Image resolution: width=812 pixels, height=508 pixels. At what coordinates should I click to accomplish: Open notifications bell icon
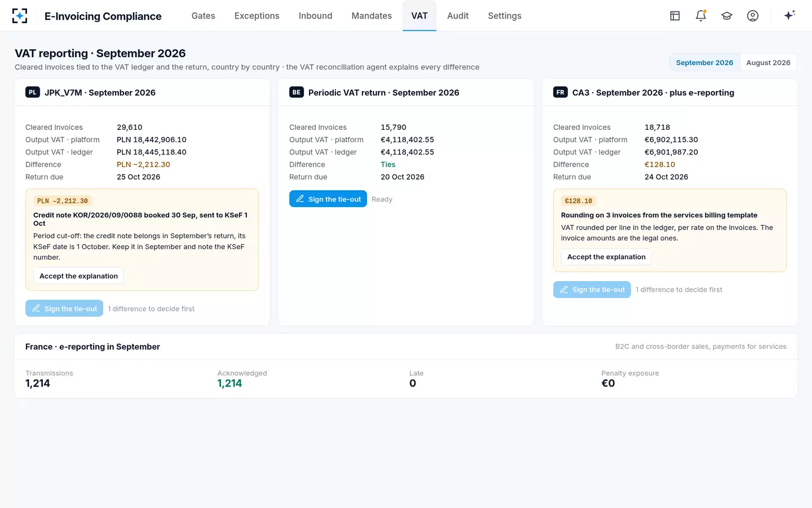point(701,16)
